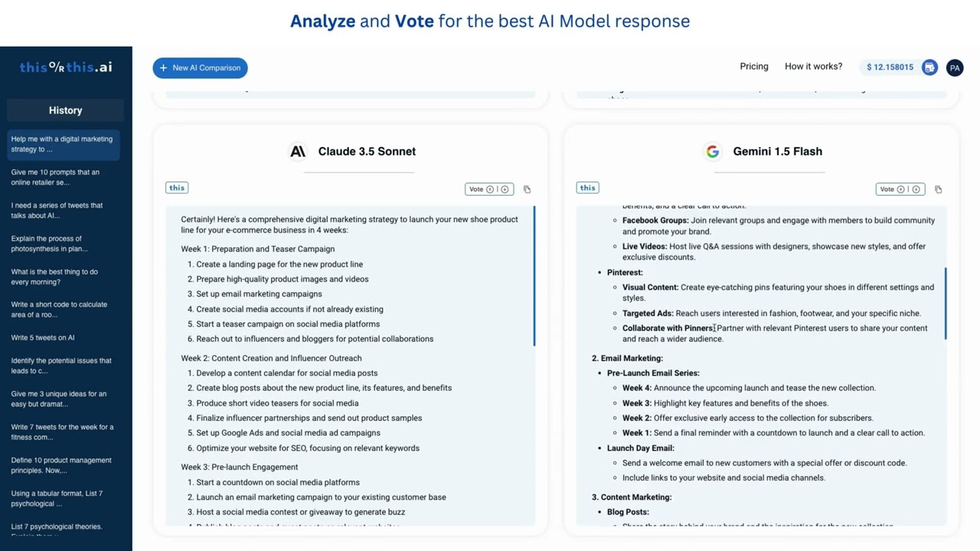Click 'Week 3: Pre-launch Engagement' heading

[240, 467]
